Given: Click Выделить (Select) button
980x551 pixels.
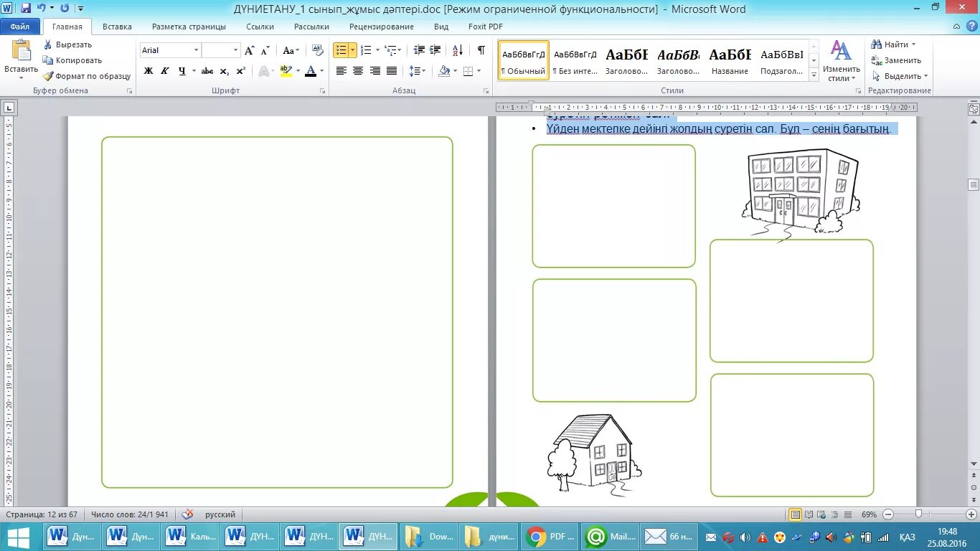Looking at the screenshot, I should coord(900,76).
